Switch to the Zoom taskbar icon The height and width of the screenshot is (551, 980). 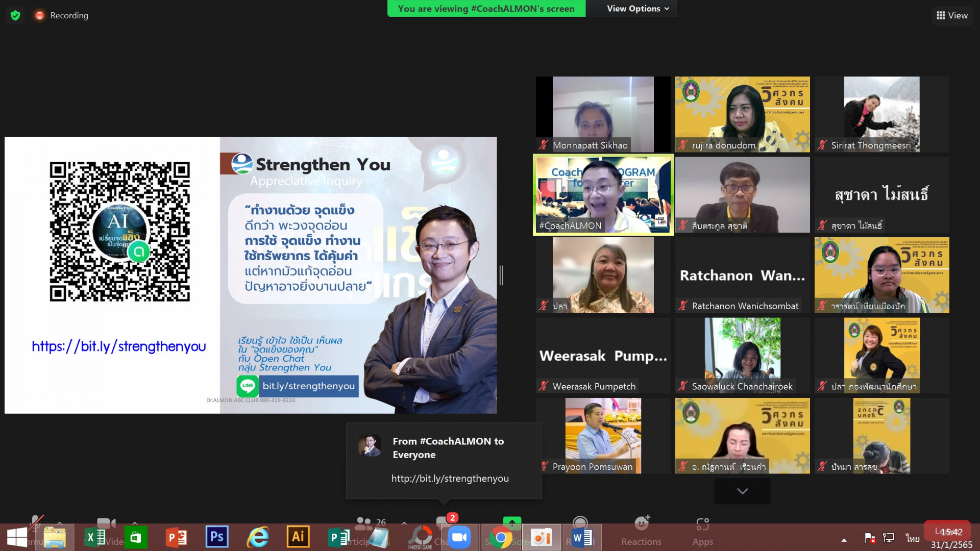(x=460, y=537)
